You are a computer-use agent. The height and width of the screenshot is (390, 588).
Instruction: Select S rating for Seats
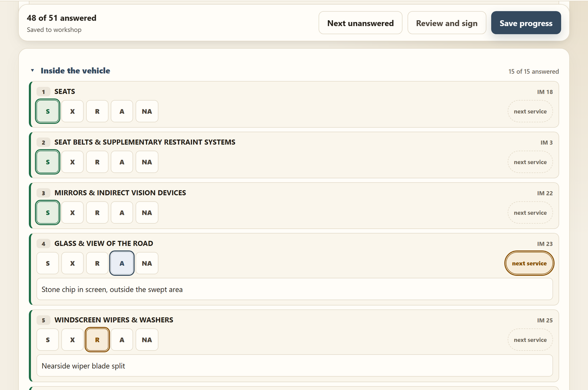pyautogui.click(x=48, y=111)
